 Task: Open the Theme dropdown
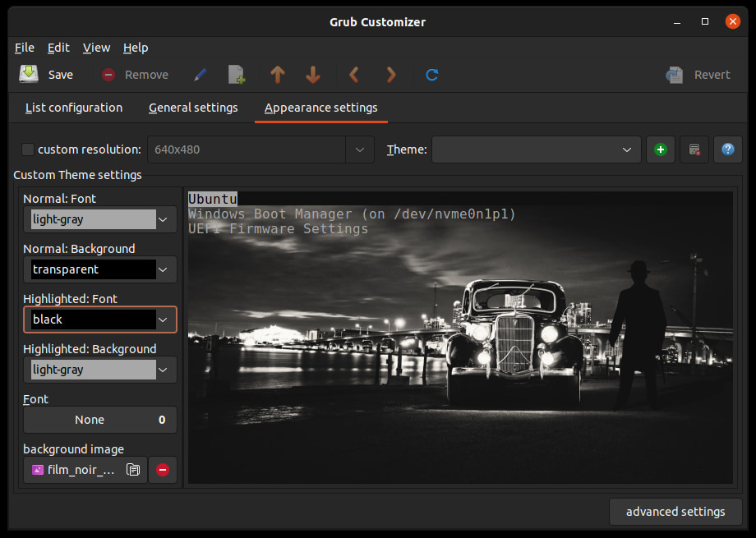(x=536, y=149)
